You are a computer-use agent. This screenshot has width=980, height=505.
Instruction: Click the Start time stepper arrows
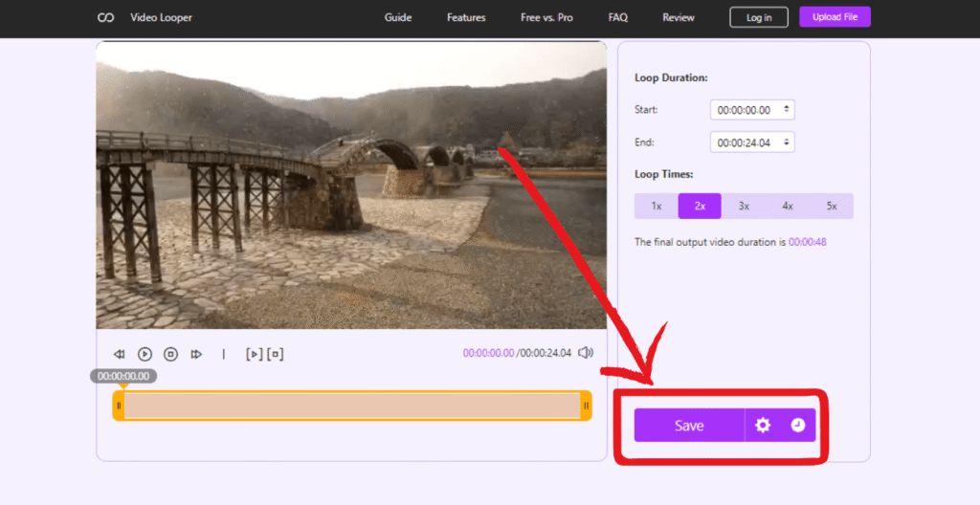coord(787,110)
